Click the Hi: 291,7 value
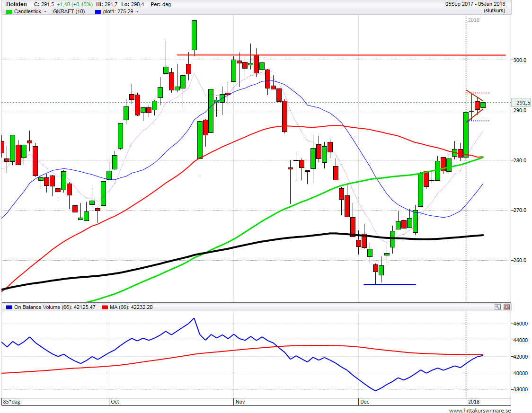This screenshot has height=413, width=532. (x=107, y=4)
